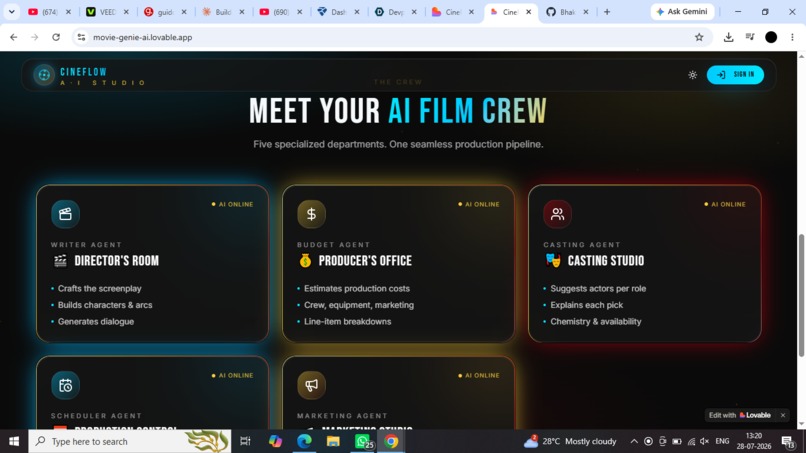Click the site information icon in address bar
The height and width of the screenshot is (453, 806).
tap(81, 37)
